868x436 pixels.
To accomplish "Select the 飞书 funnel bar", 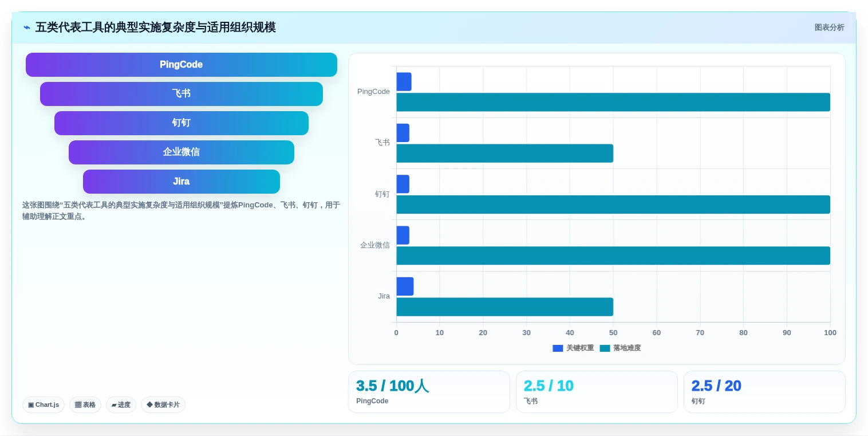I will (182, 94).
